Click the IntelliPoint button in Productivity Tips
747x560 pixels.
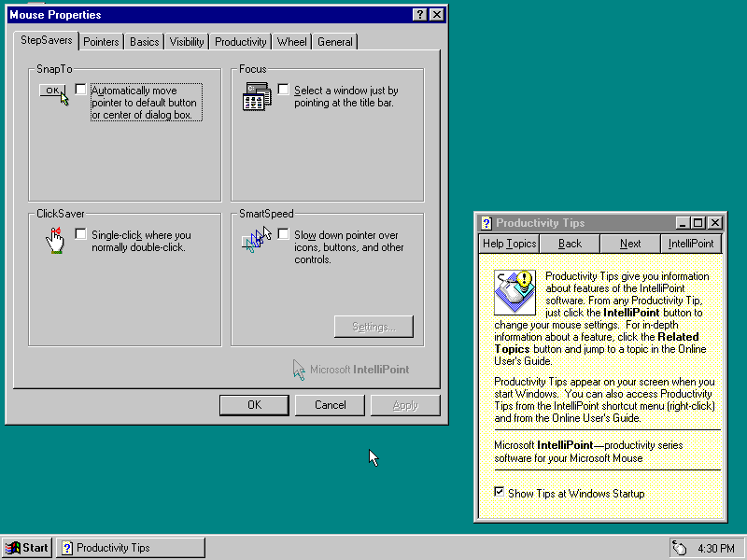691,244
